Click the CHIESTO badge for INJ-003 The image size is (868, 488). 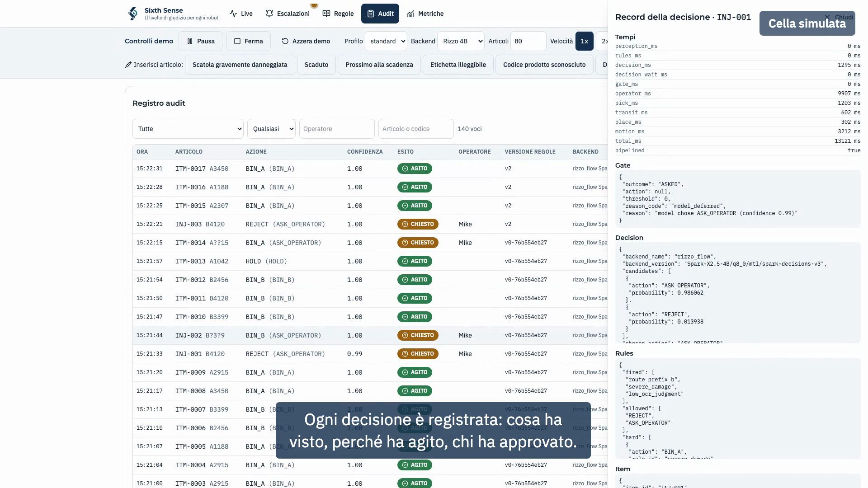418,224
